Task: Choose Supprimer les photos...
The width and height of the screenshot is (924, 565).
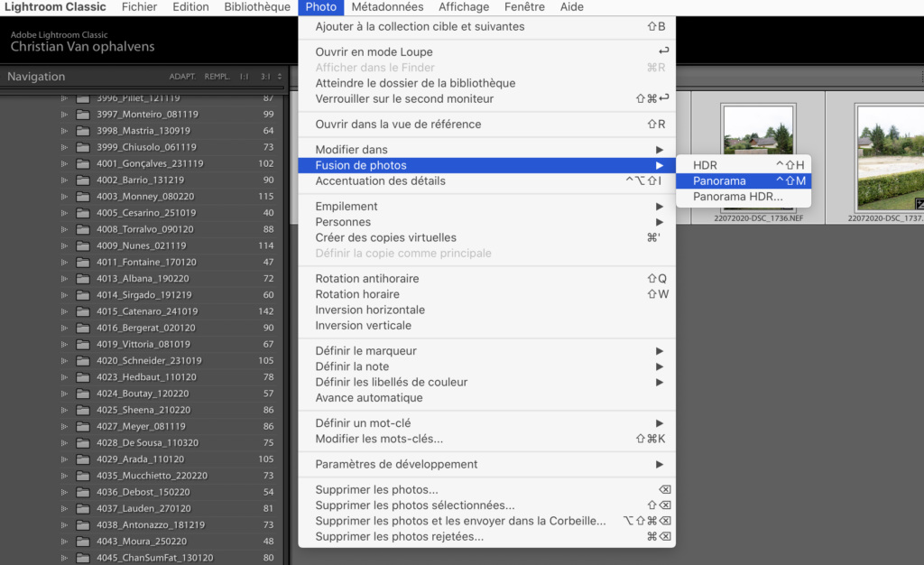Action: point(486,489)
